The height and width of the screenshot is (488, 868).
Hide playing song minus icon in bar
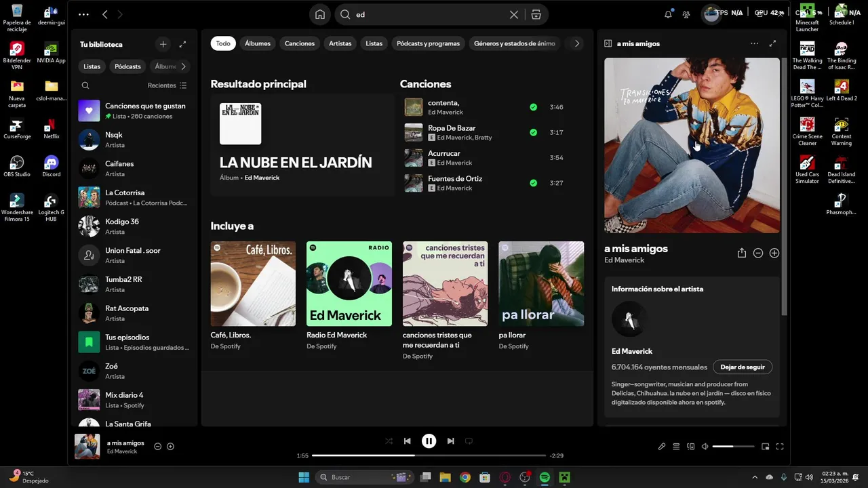[x=157, y=446]
